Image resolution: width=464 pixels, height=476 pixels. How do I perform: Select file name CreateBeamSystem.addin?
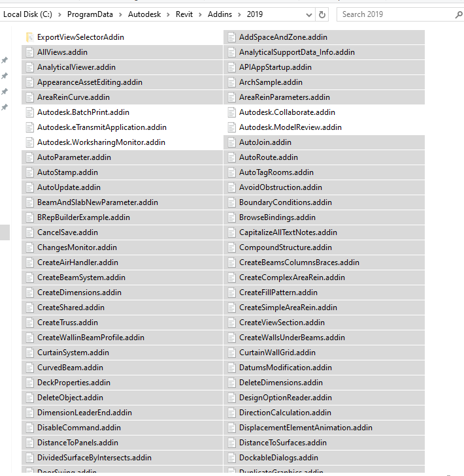[x=81, y=278]
